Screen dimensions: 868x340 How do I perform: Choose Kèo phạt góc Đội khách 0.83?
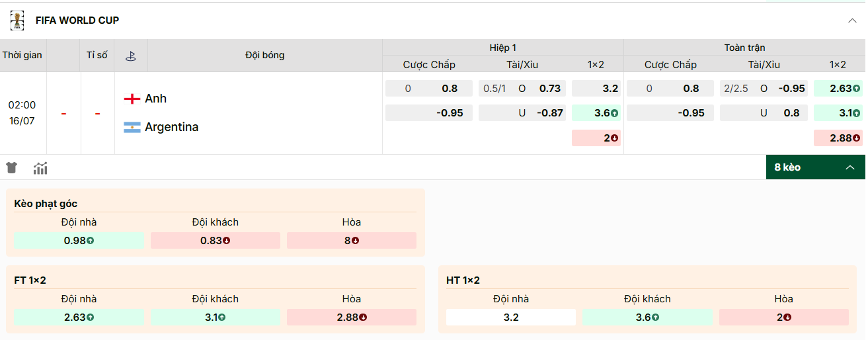tap(216, 241)
